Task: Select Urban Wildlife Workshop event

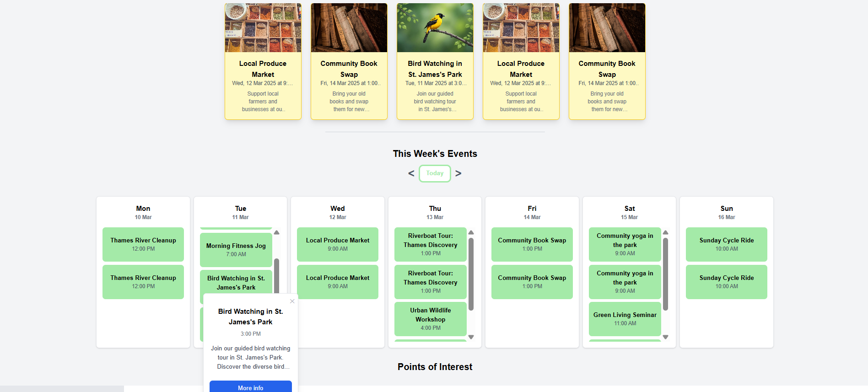Action: click(430, 319)
